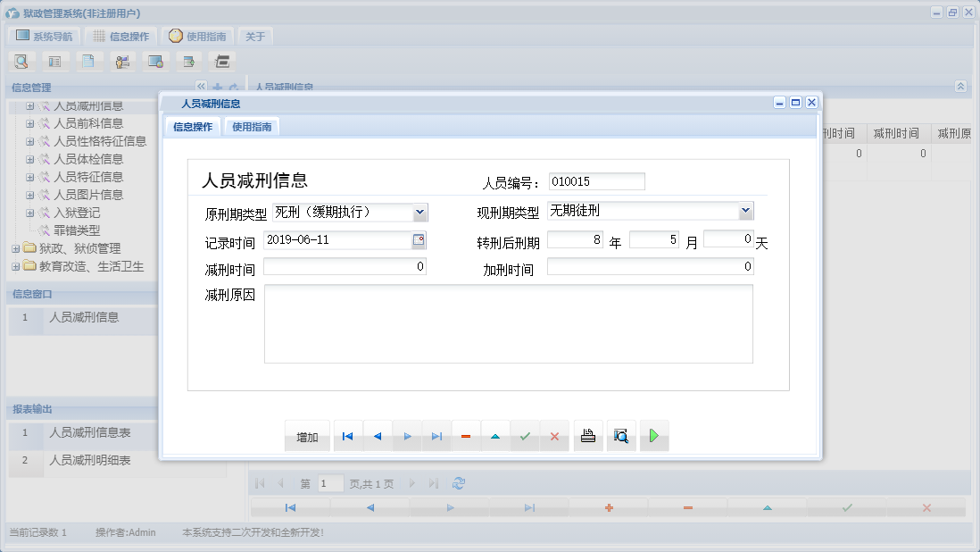Collapse right panel with up chevron icon

(x=961, y=87)
